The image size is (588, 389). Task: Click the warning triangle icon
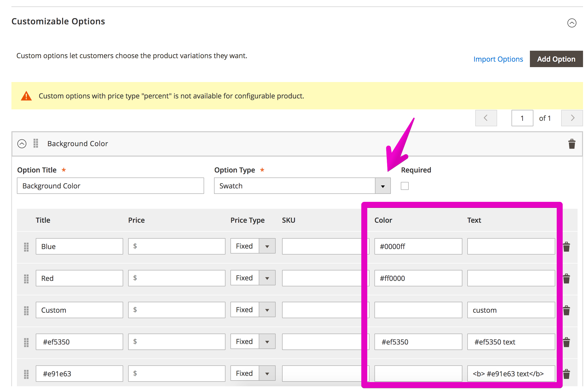[26, 96]
